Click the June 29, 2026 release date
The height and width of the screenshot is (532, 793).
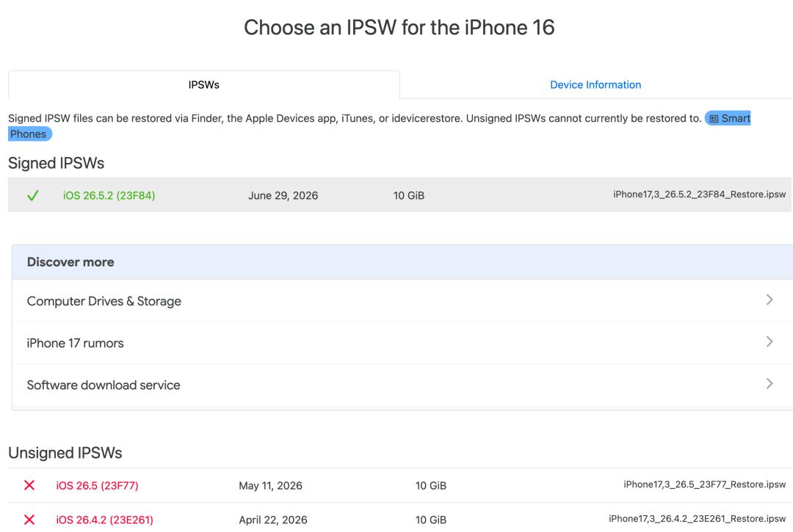283,195
